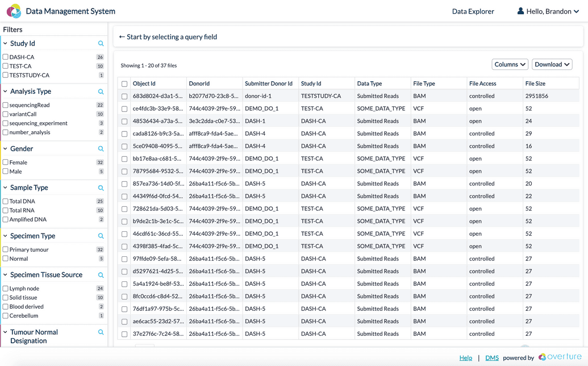The height and width of the screenshot is (366, 588).
Task: Open the Help link in footer
Action: 466,357
